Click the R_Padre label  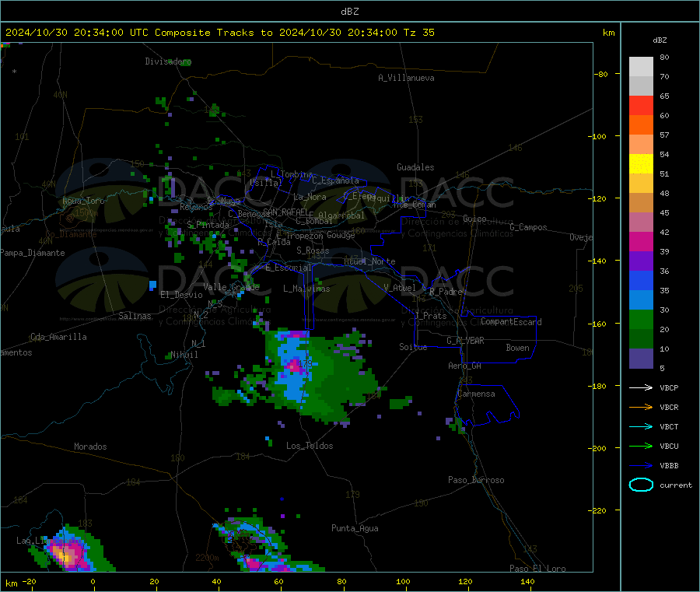pyautogui.click(x=446, y=292)
